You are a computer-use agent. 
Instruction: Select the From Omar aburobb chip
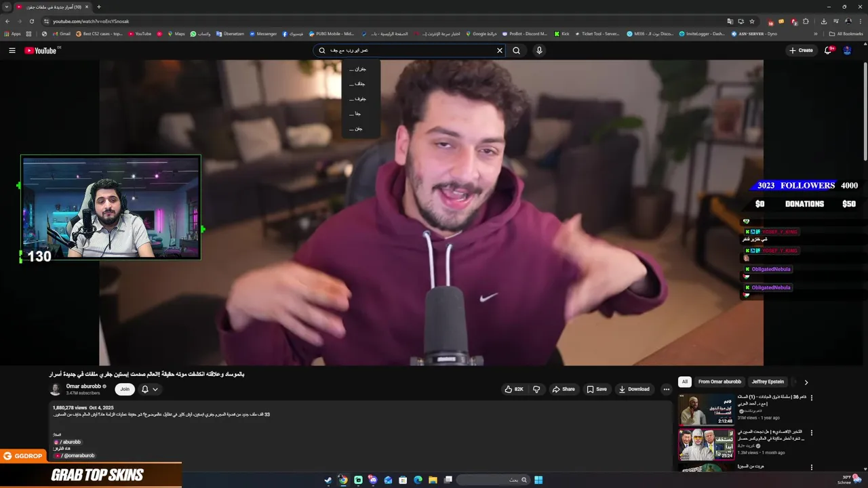[719, 382]
